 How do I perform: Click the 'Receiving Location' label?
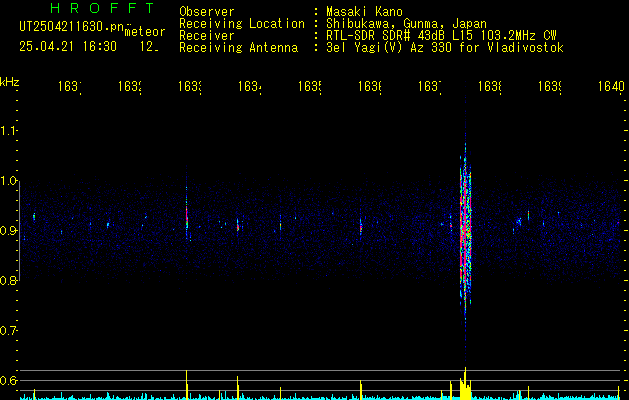242,24
